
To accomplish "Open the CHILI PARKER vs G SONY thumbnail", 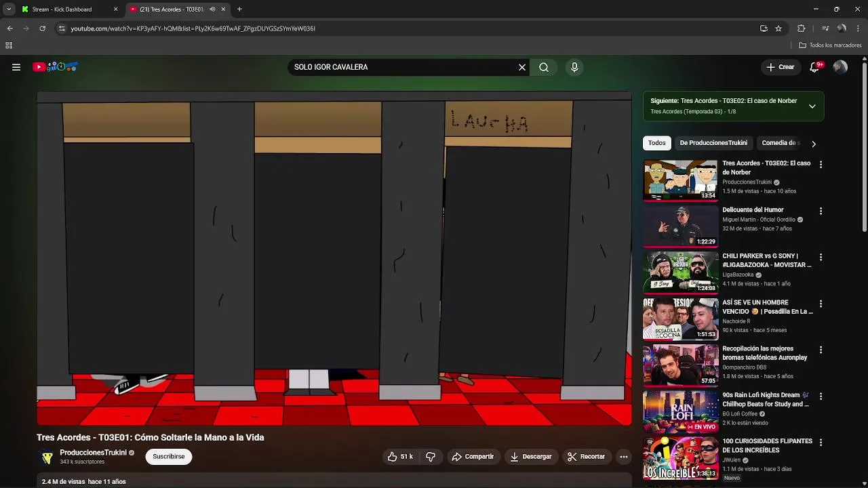I will point(680,272).
